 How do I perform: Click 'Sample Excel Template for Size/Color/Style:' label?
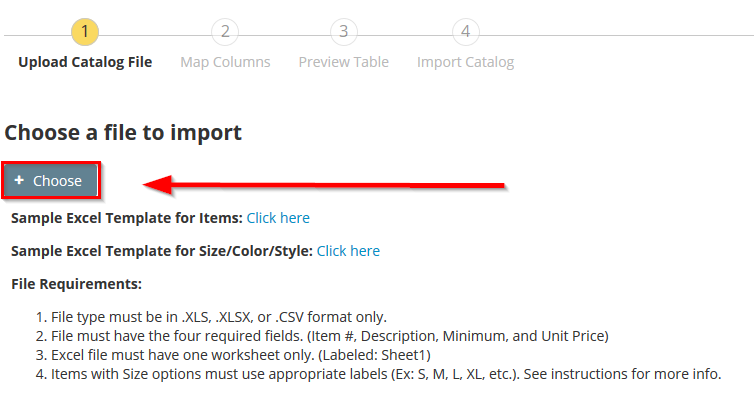click(162, 251)
